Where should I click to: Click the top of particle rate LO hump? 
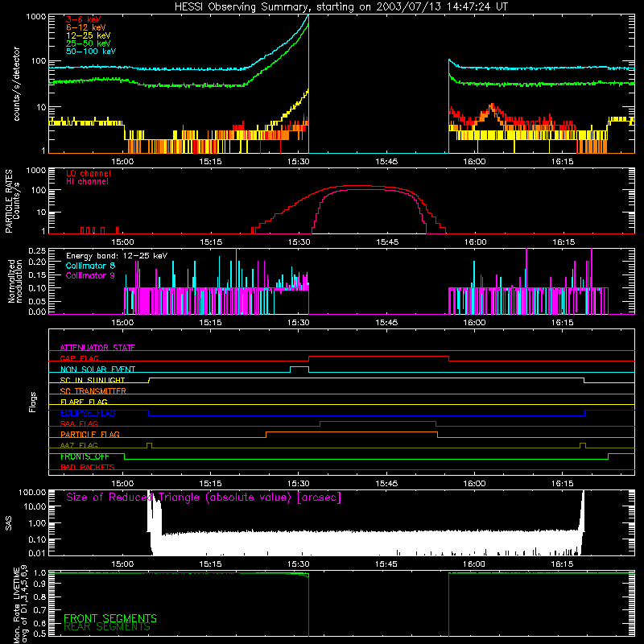357,186
